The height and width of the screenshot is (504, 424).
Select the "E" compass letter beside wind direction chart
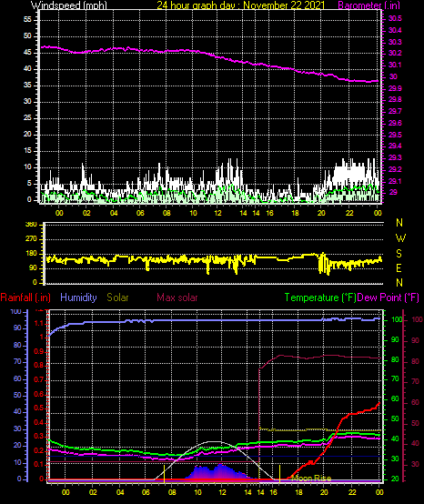[399, 268]
